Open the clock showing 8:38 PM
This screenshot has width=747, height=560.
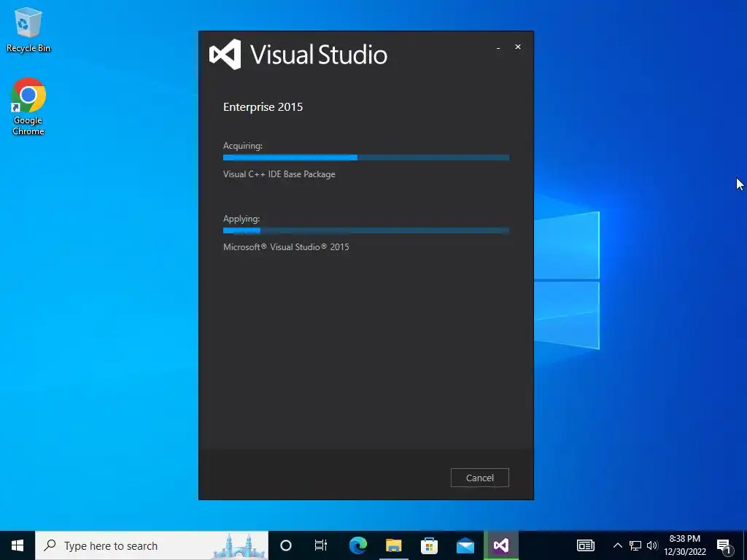[685, 545]
